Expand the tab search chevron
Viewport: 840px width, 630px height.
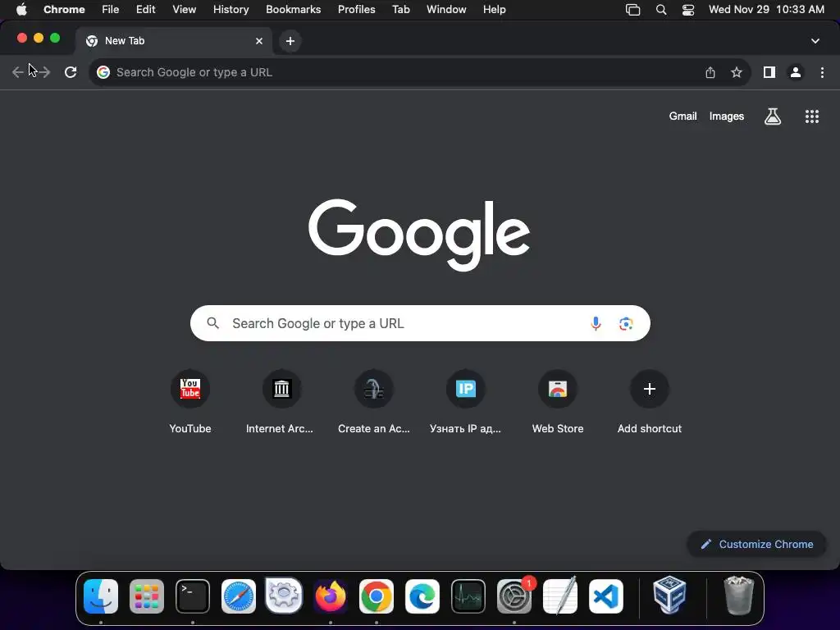click(815, 41)
